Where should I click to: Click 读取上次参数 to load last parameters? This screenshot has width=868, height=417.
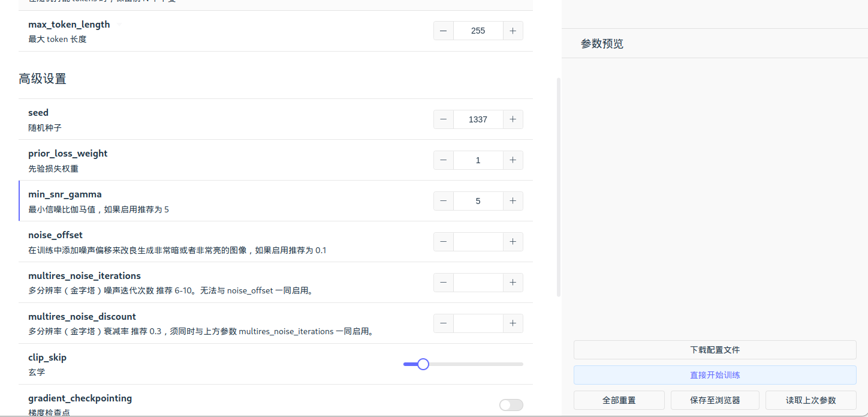pyautogui.click(x=810, y=400)
